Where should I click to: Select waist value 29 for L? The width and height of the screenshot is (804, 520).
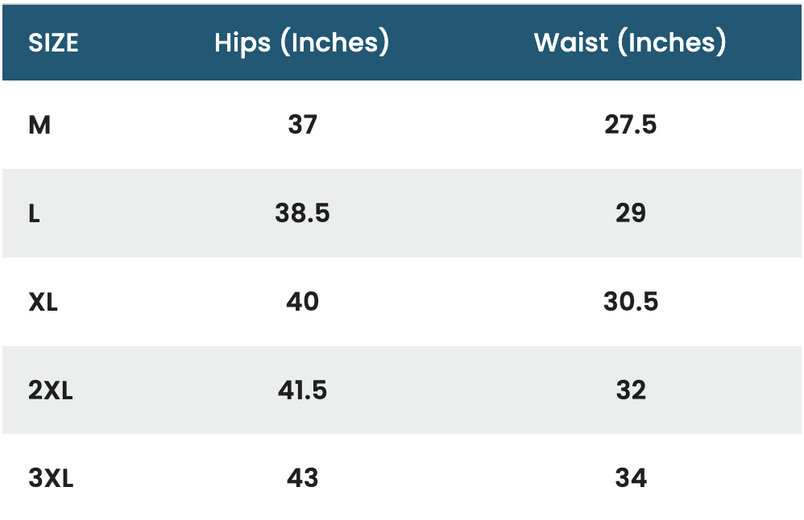[x=631, y=213]
